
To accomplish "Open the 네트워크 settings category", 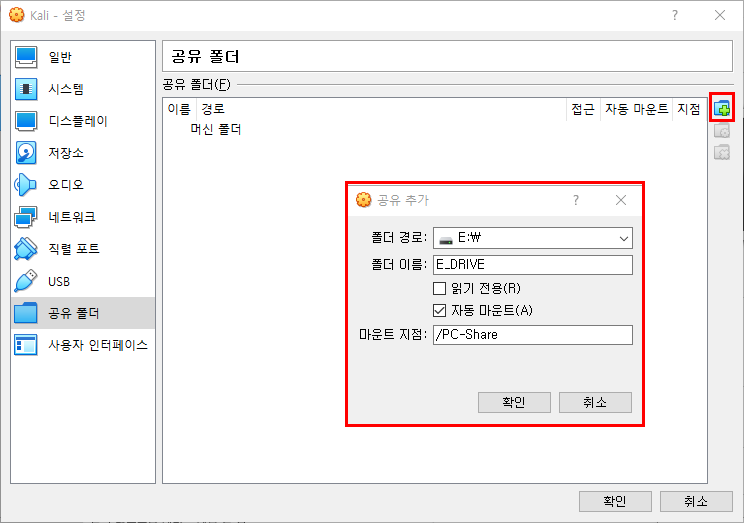I will [83, 217].
